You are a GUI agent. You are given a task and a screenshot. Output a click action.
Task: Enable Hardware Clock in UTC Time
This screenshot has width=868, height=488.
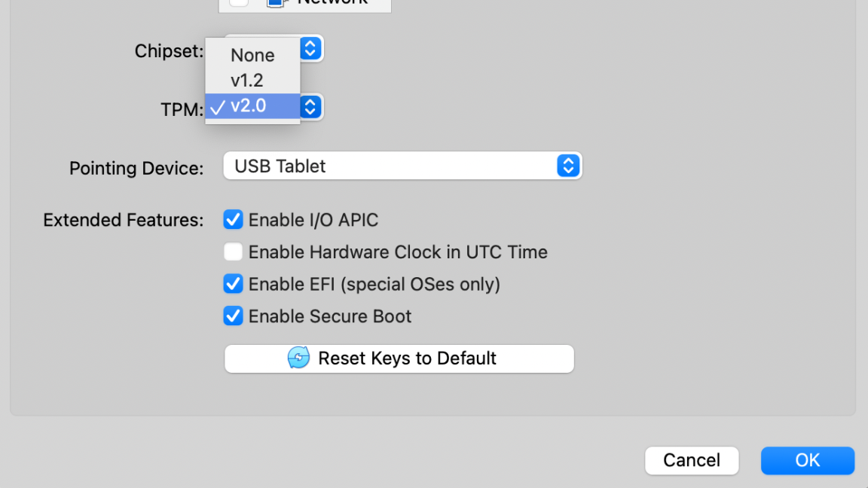point(234,252)
